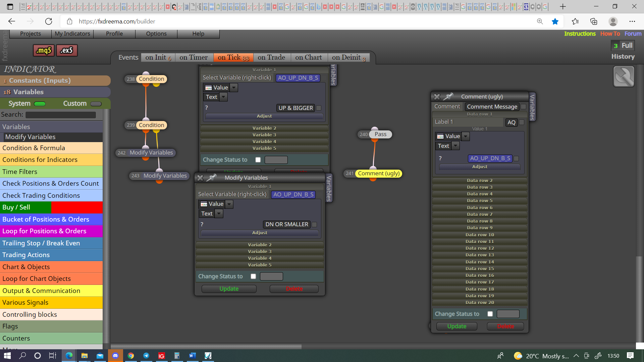Click Update in the Comment panel
This screenshot has height=362, width=644.
(457, 326)
